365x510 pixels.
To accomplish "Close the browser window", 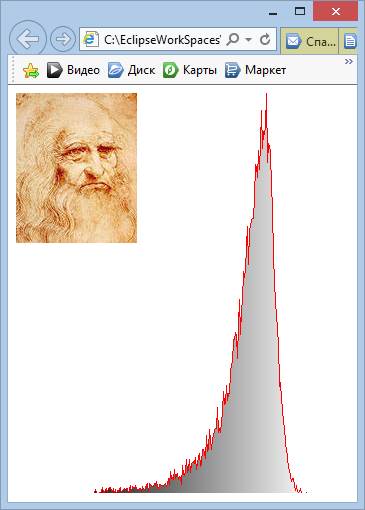I will 335,11.
